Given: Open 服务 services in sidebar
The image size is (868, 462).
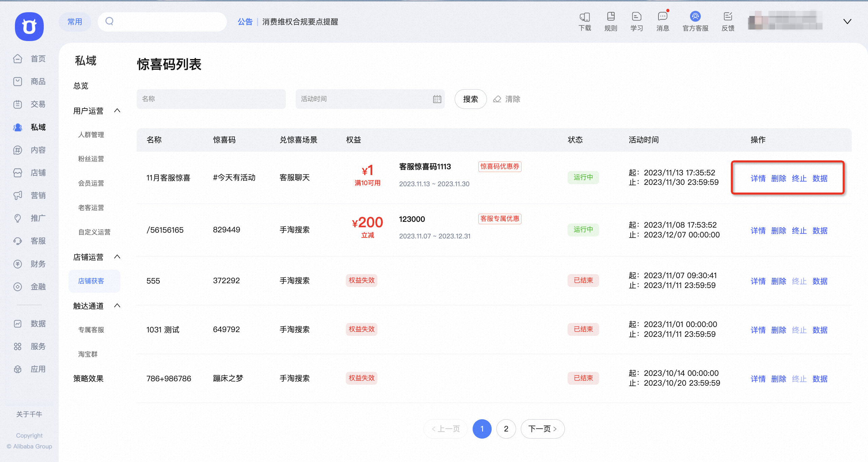Looking at the screenshot, I should (x=29, y=346).
